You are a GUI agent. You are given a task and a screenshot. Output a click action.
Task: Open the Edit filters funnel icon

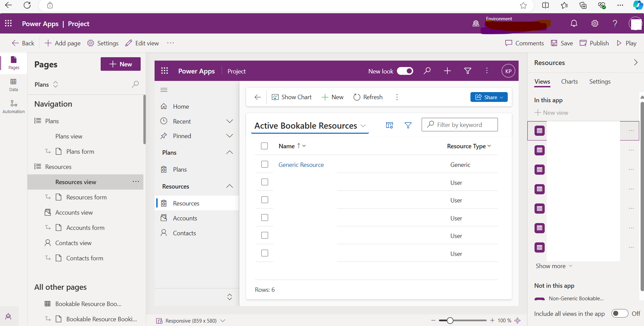click(x=408, y=126)
